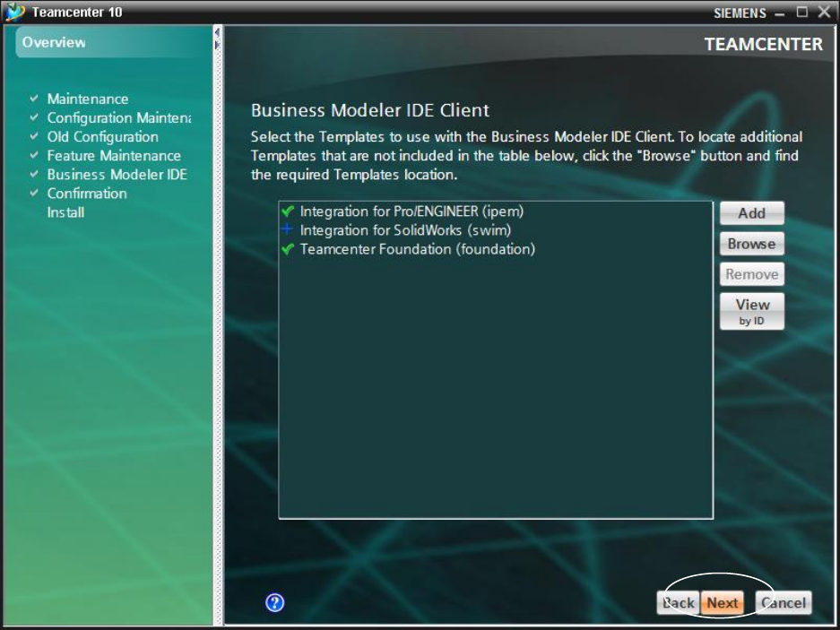Maximize the Teamcenter 10 window

(x=802, y=12)
